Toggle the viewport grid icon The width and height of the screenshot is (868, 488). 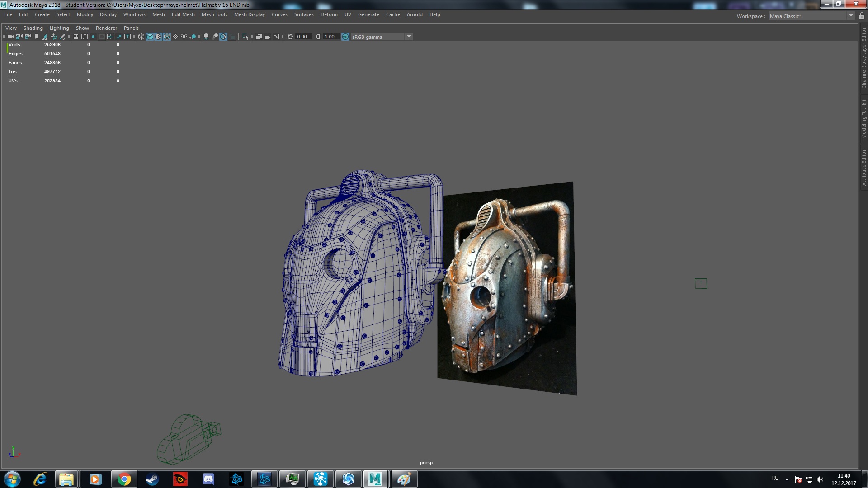[76, 37]
